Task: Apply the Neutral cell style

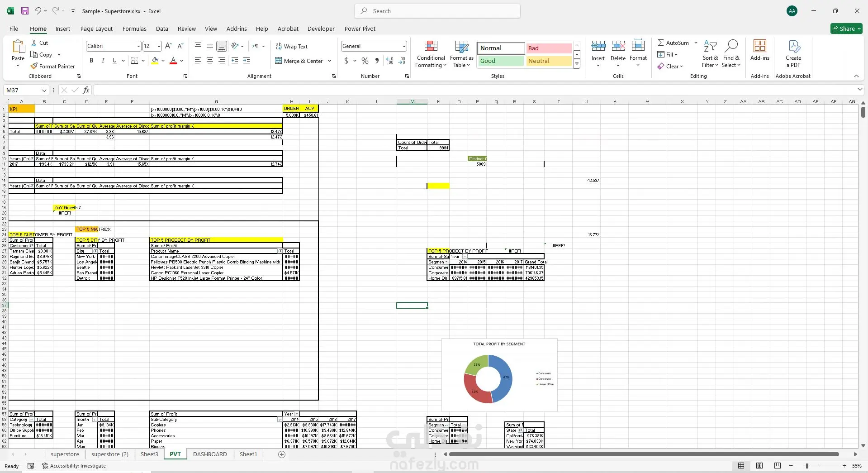Action: [549, 61]
